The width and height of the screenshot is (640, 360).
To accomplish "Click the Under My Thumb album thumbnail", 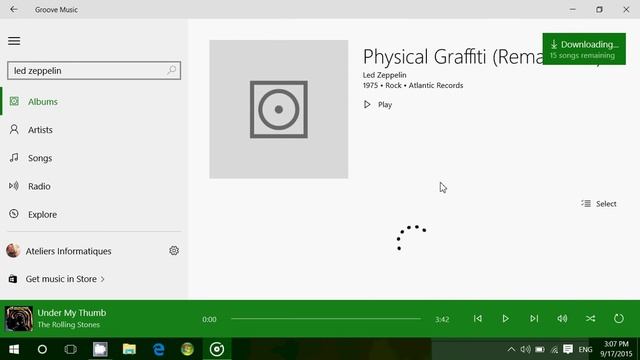I will (19, 318).
